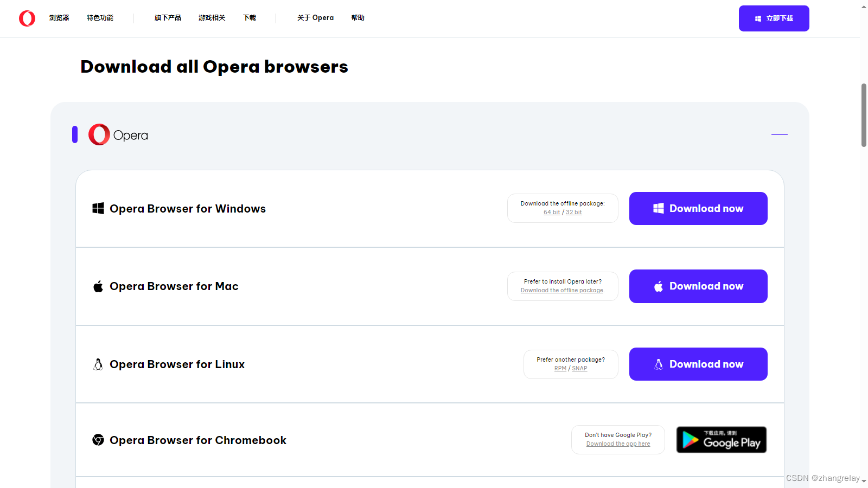
Task: Open the 下载 menu
Action: tap(250, 18)
